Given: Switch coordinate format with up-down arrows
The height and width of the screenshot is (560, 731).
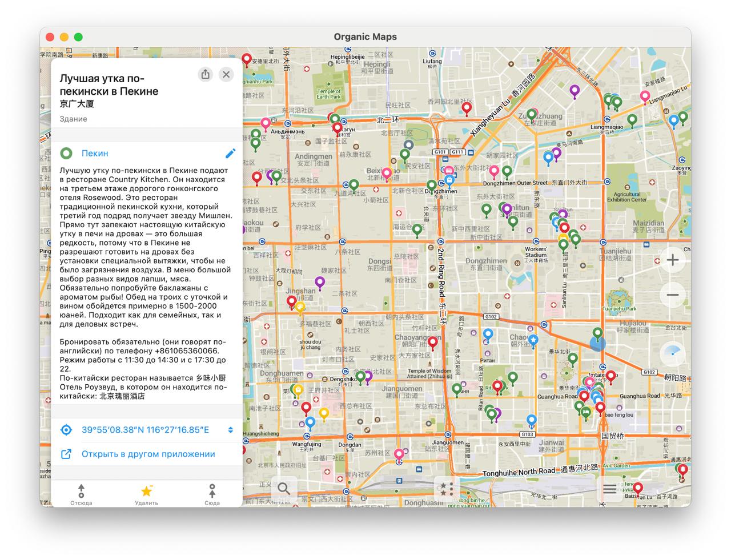Looking at the screenshot, I should click(230, 430).
